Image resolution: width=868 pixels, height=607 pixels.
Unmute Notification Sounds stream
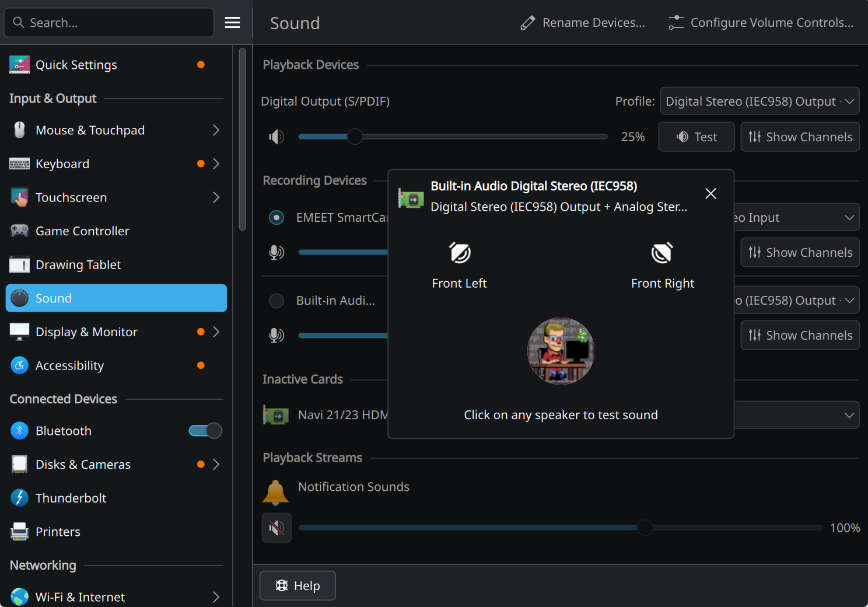pyautogui.click(x=276, y=528)
